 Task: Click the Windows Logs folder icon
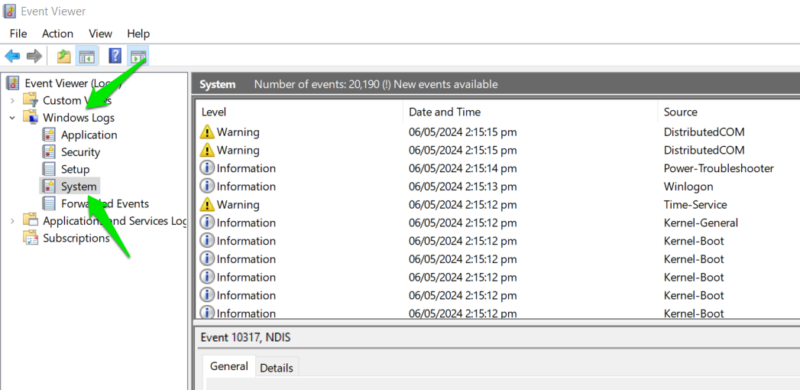31,117
